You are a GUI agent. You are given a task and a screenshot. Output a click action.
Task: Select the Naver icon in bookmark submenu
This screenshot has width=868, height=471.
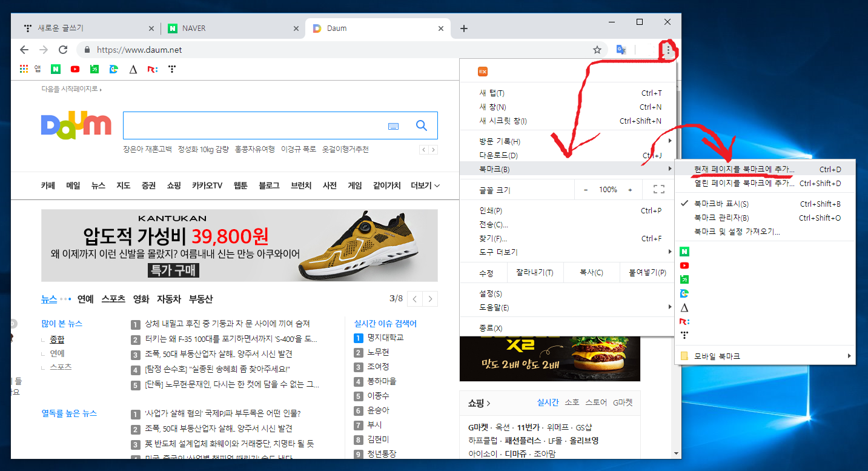(x=684, y=252)
